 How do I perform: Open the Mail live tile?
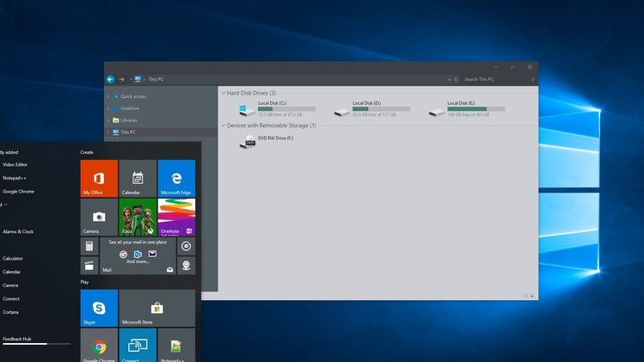point(138,256)
